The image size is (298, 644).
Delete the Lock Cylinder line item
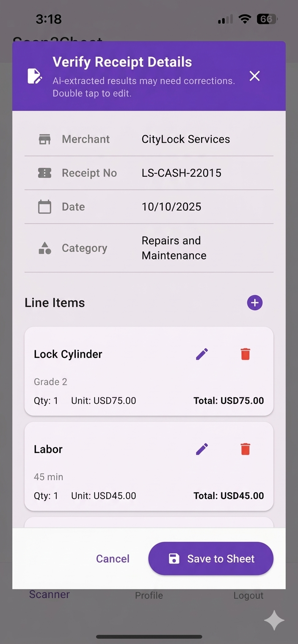[246, 354]
